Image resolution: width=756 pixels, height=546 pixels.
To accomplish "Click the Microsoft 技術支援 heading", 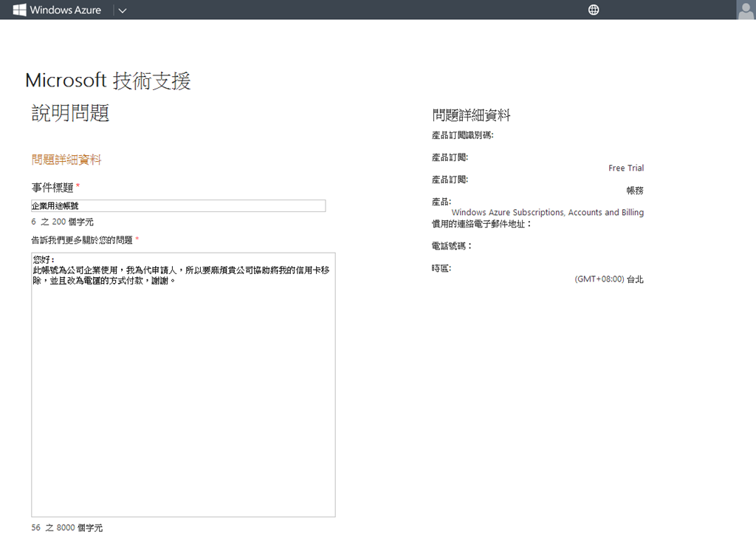I will tap(108, 81).
